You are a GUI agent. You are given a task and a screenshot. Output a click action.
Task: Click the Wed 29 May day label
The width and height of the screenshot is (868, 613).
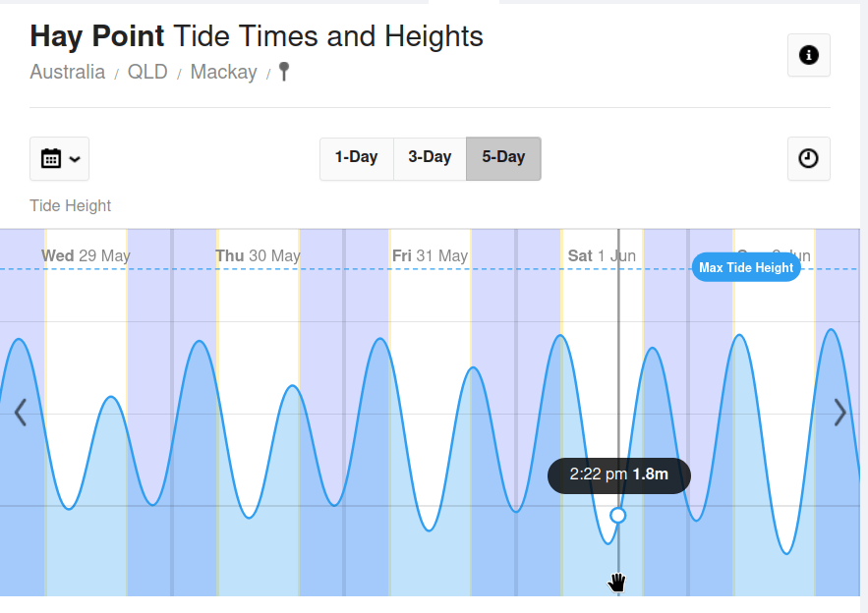(x=86, y=255)
